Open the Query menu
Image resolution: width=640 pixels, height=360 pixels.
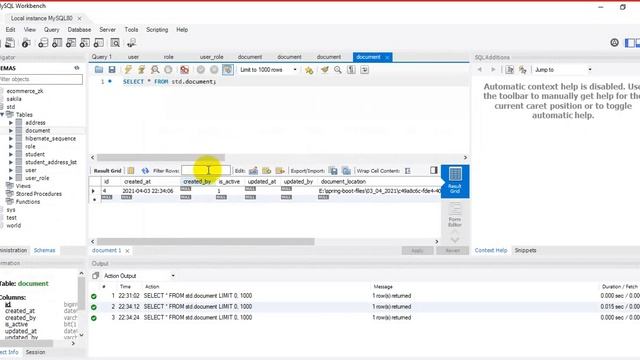[51, 30]
